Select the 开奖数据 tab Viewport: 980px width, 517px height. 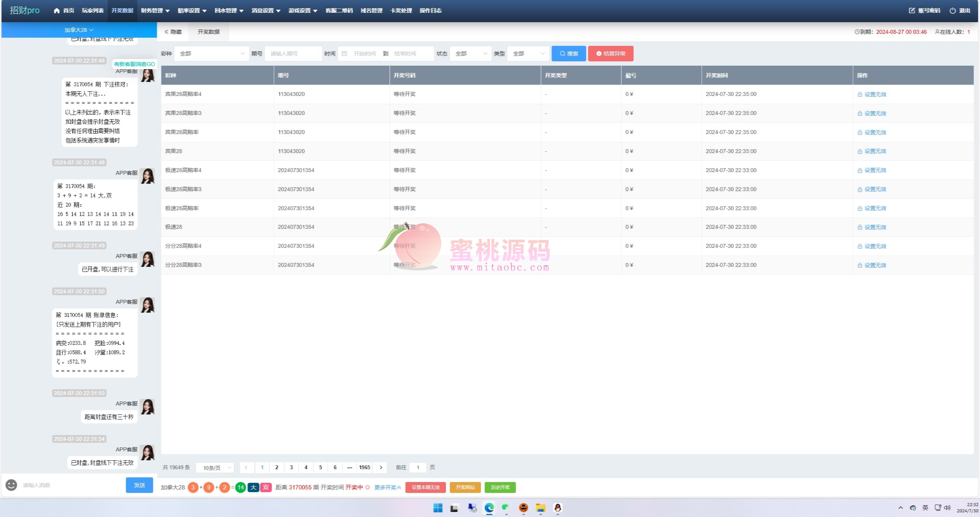tap(208, 32)
